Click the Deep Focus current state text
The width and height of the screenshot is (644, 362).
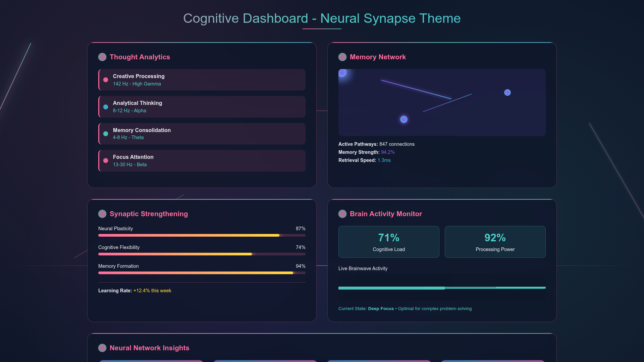tap(381, 309)
